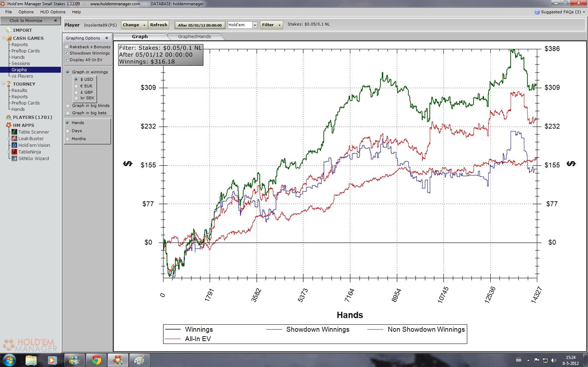Click the PLAYERS (1701) icon
The image size is (588, 367).
click(x=9, y=117)
